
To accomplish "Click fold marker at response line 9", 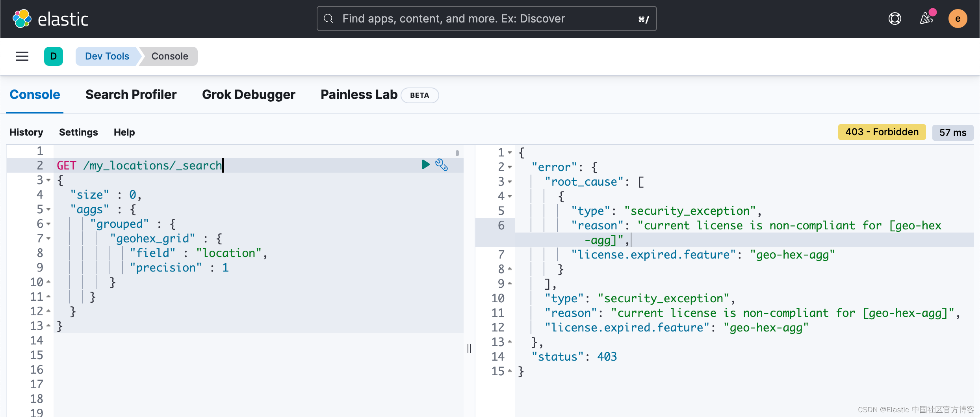I will [x=510, y=283].
